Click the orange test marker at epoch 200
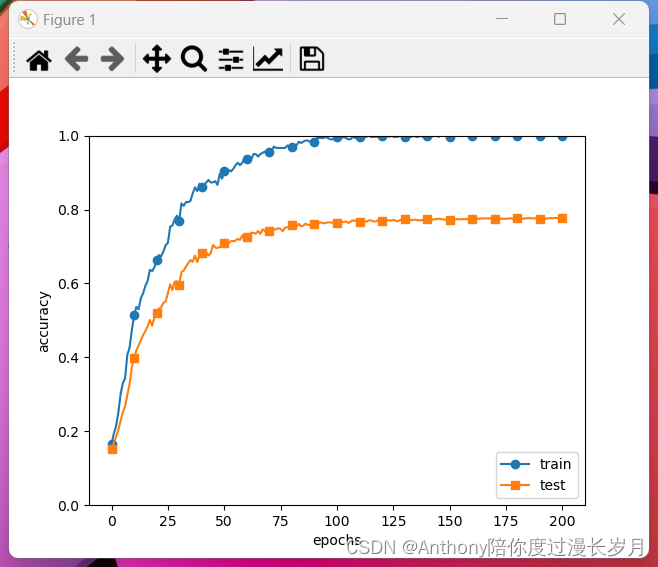This screenshot has width=658, height=567. pyautogui.click(x=562, y=218)
